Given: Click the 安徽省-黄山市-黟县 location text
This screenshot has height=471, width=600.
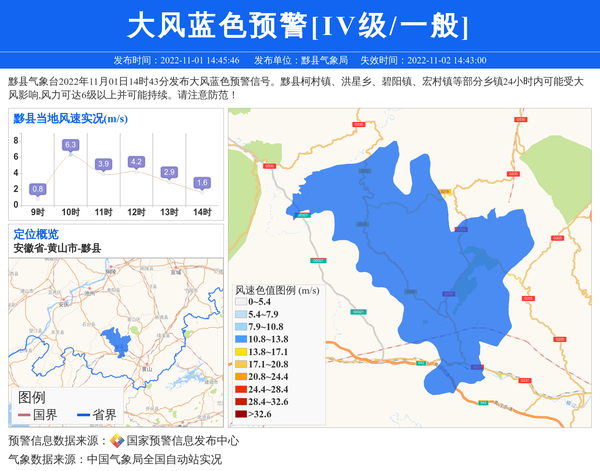Looking at the screenshot, I should [x=57, y=248].
